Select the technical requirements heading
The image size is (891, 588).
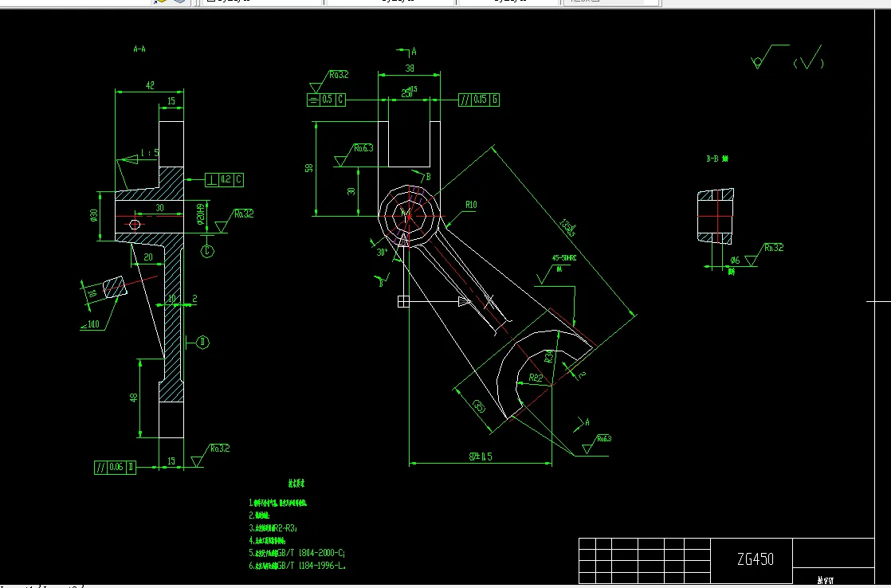coord(296,484)
